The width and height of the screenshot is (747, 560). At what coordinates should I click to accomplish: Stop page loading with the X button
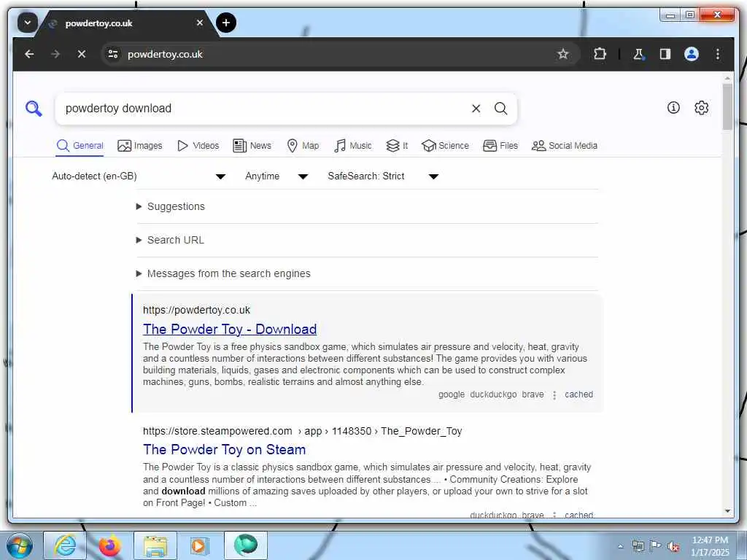82,54
